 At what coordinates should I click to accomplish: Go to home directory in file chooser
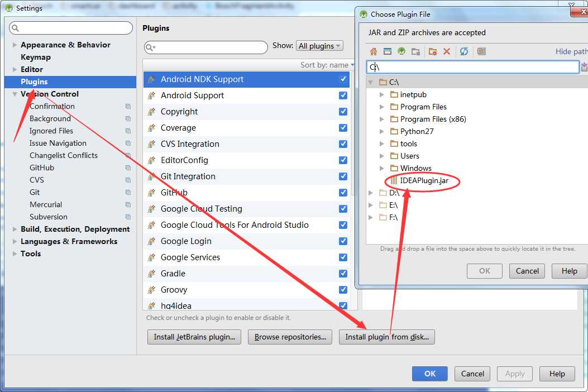374,51
